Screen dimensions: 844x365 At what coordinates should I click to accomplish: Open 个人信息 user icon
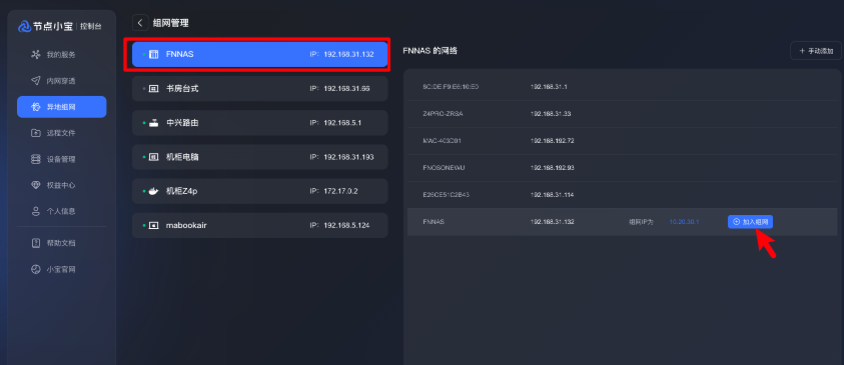(36, 211)
